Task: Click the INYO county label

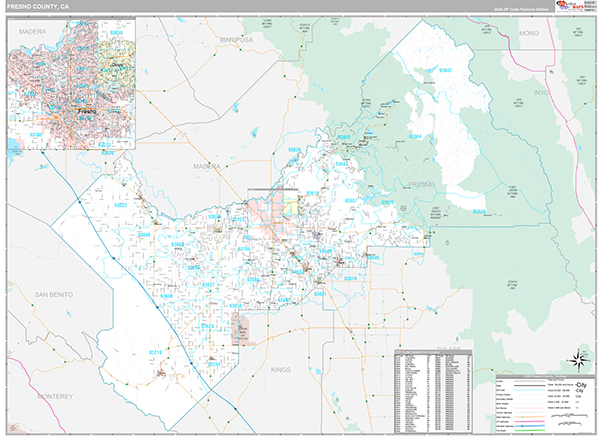Action: [542, 92]
